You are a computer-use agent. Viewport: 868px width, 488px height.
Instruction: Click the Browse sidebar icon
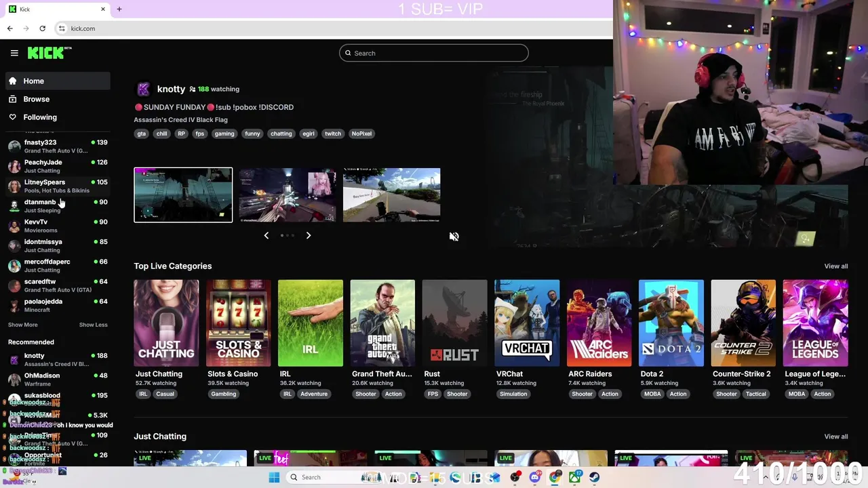pos(13,99)
